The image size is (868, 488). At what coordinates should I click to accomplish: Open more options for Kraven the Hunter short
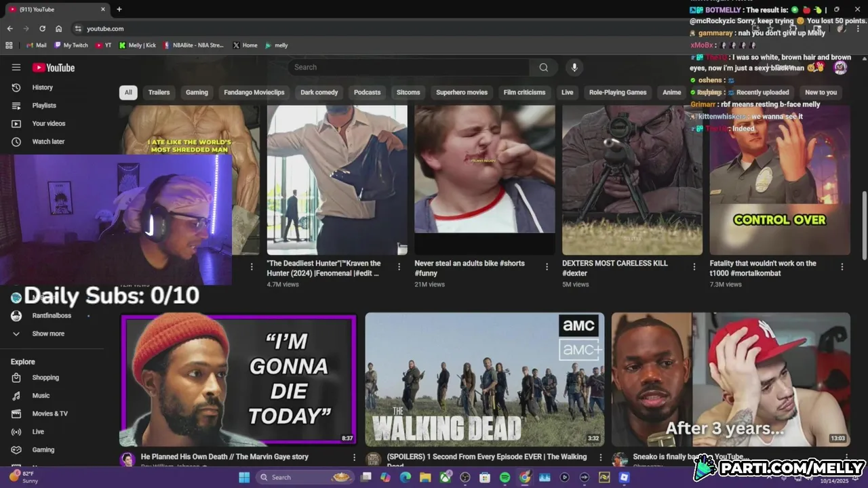point(399,267)
